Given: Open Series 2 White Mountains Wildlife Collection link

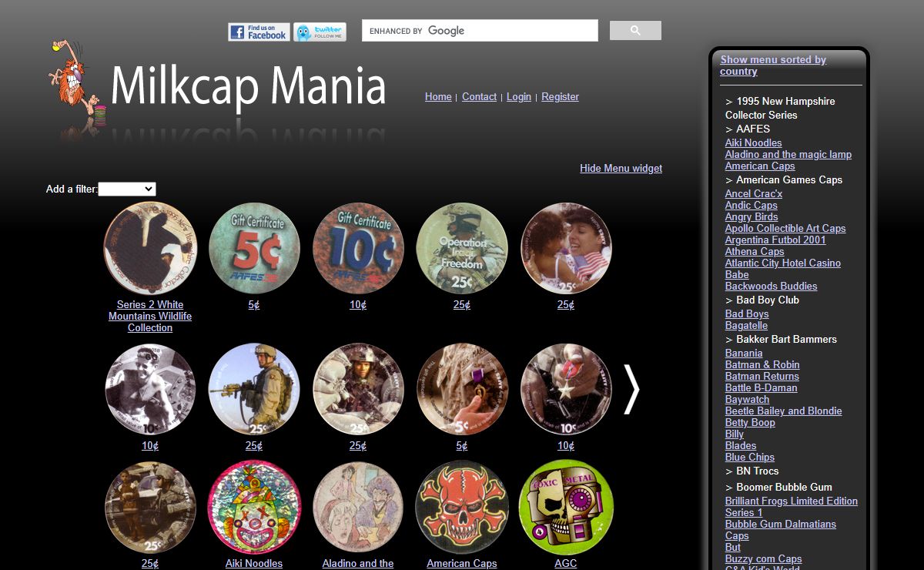Looking at the screenshot, I should (150, 316).
